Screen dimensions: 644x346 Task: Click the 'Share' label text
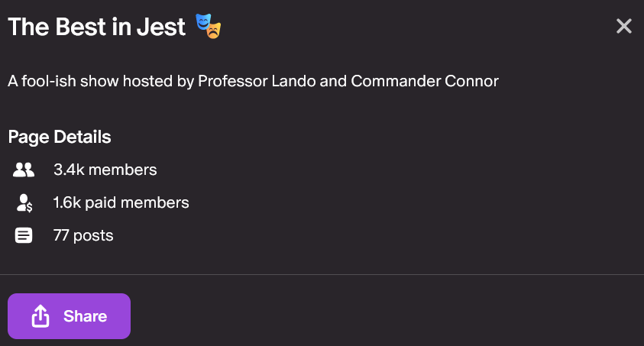click(x=85, y=316)
